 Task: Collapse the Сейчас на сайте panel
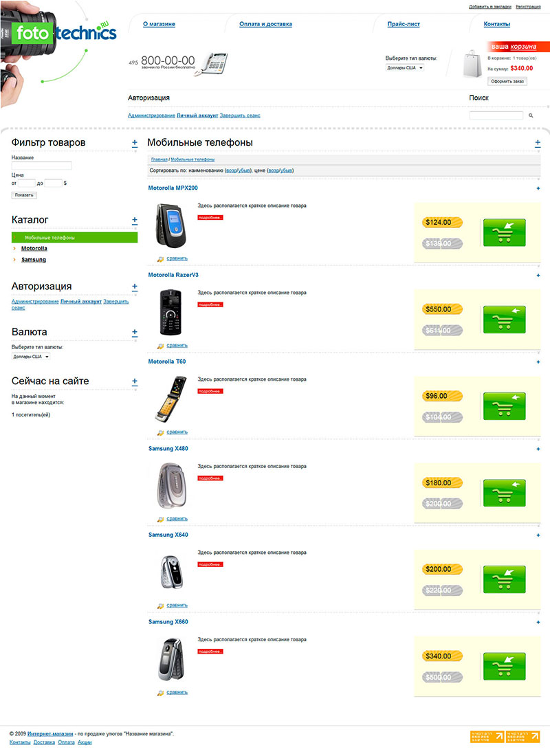coord(135,381)
